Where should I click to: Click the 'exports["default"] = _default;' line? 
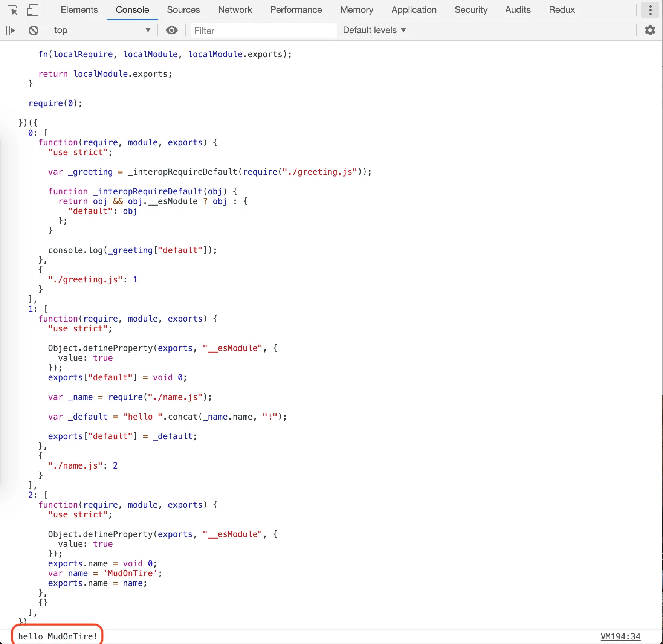pos(122,436)
